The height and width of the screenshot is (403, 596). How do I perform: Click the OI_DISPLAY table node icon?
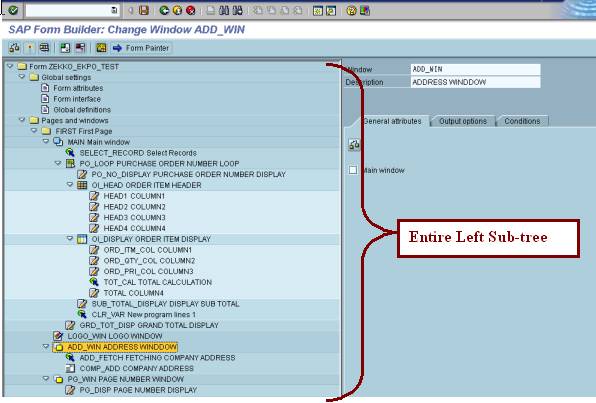pyautogui.click(x=82, y=239)
